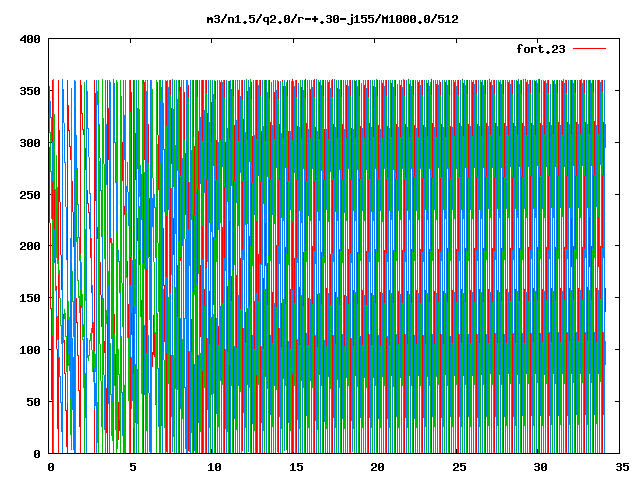Click the x-axis label 30
The image size is (640, 480).
point(540,467)
